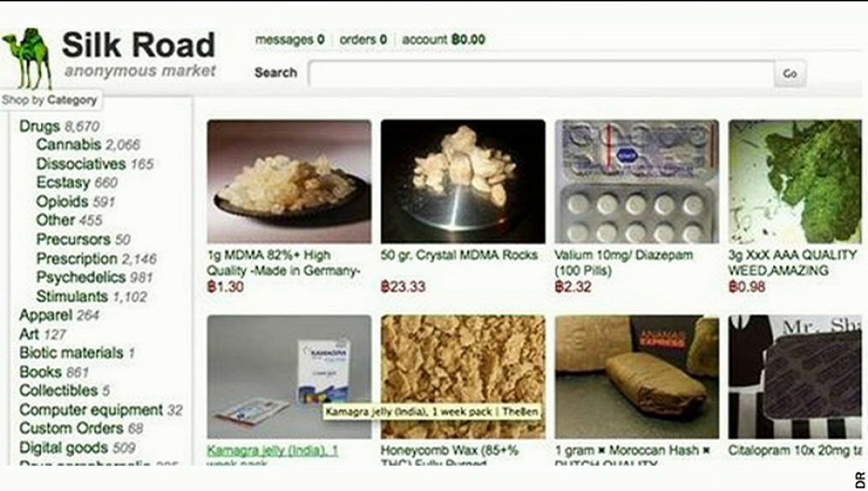Screen dimensions: 868x491
Task: Open the Kamagra jelly listing link
Action: [x=273, y=451]
